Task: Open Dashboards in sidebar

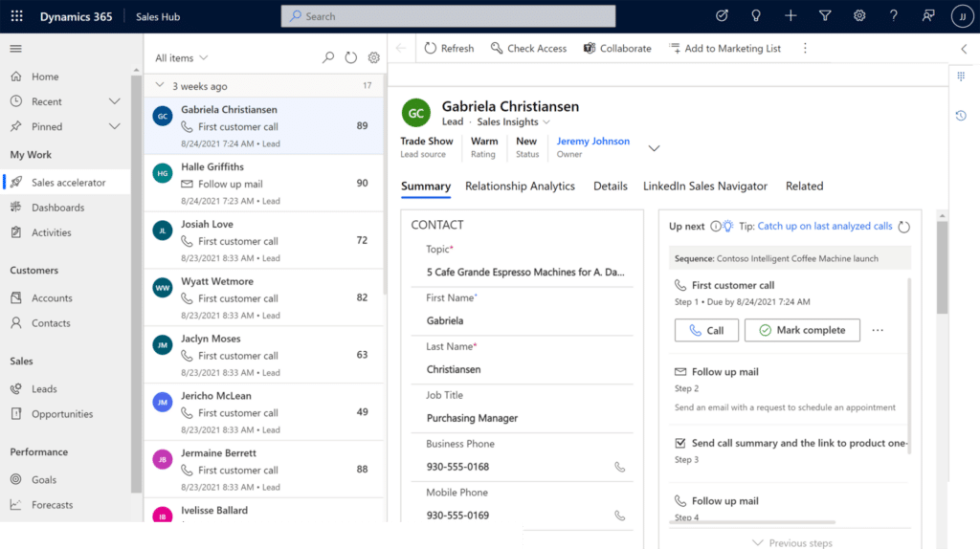Action: click(x=66, y=208)
